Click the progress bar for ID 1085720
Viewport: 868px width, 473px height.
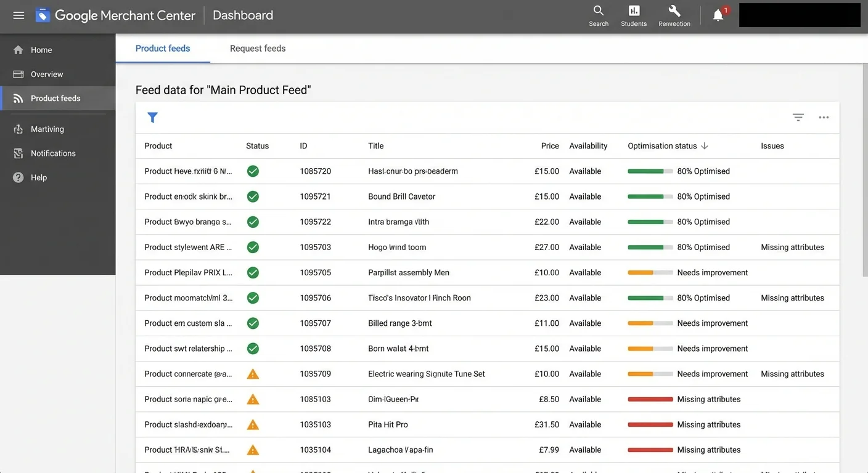(650, 171)
